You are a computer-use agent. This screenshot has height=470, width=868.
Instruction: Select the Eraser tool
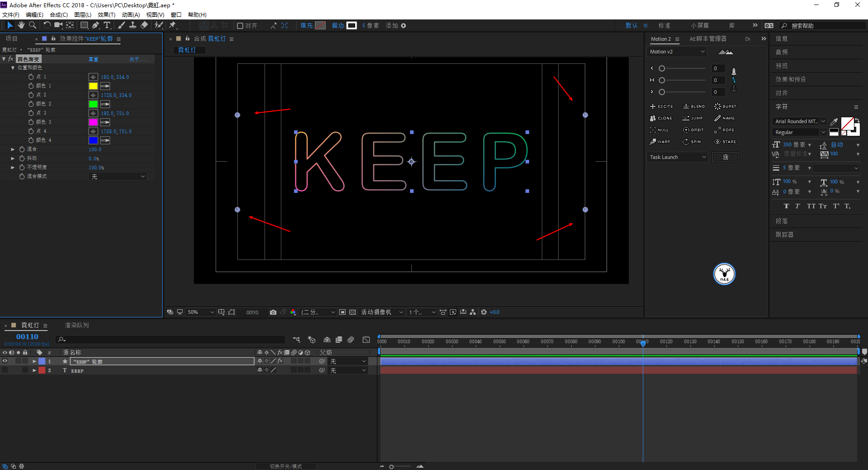click(144, 25)
